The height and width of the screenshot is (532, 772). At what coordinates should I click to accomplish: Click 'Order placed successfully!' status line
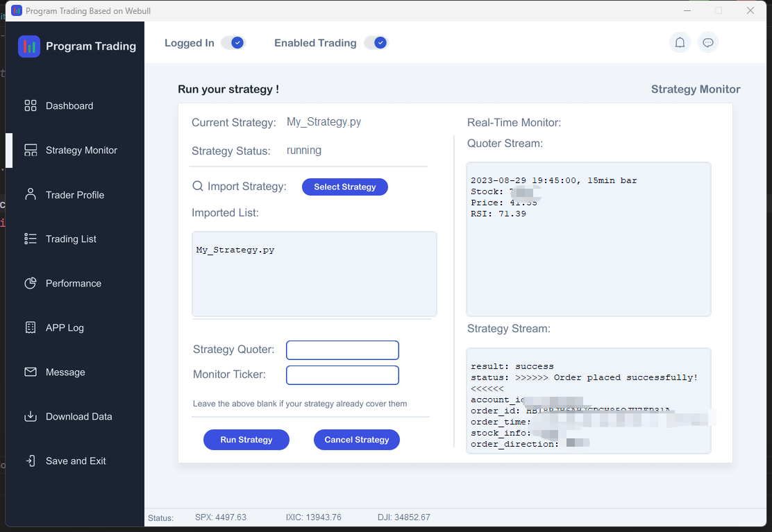[584, 377]
